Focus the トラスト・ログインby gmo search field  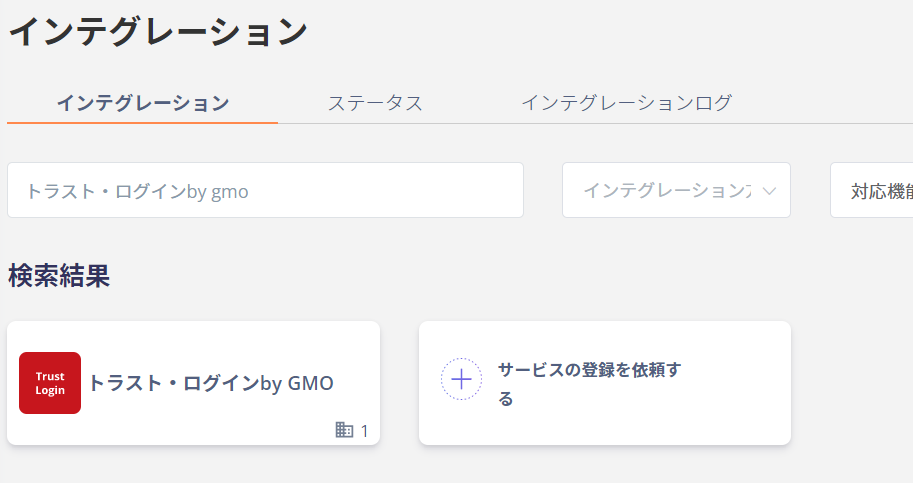click(x=266, y=190)
